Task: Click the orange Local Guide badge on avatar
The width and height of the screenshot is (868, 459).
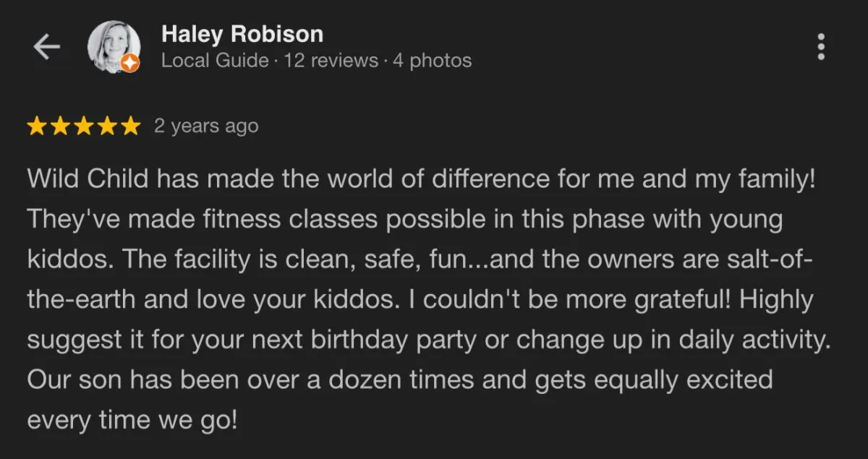Action: click(x=129, y=63)
